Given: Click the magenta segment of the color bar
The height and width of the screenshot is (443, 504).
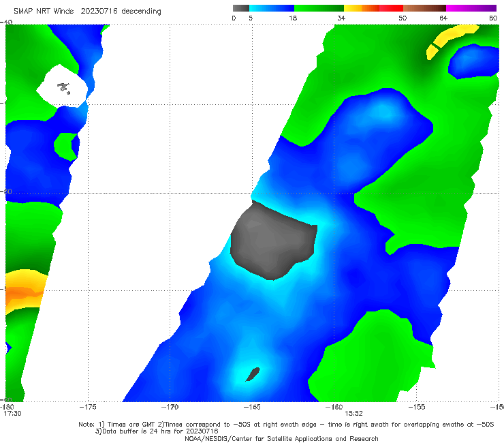Looking at the screenshot, I should (x=471, y=8).
